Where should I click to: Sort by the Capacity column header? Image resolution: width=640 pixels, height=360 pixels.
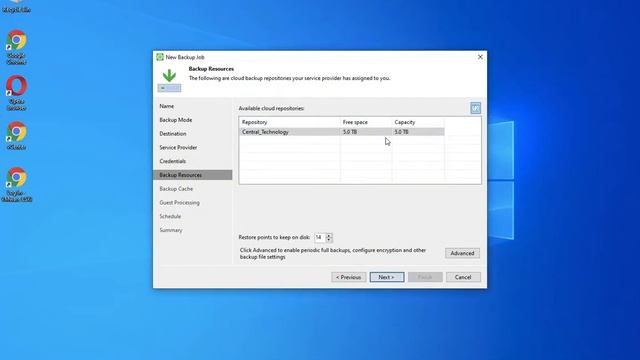tap(418, 122)
